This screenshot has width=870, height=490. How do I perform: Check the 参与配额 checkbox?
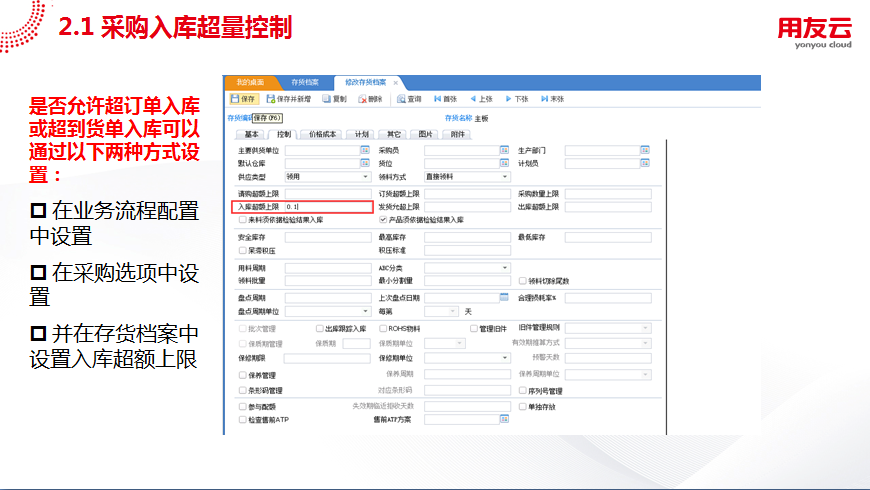[x=242, y=406]
